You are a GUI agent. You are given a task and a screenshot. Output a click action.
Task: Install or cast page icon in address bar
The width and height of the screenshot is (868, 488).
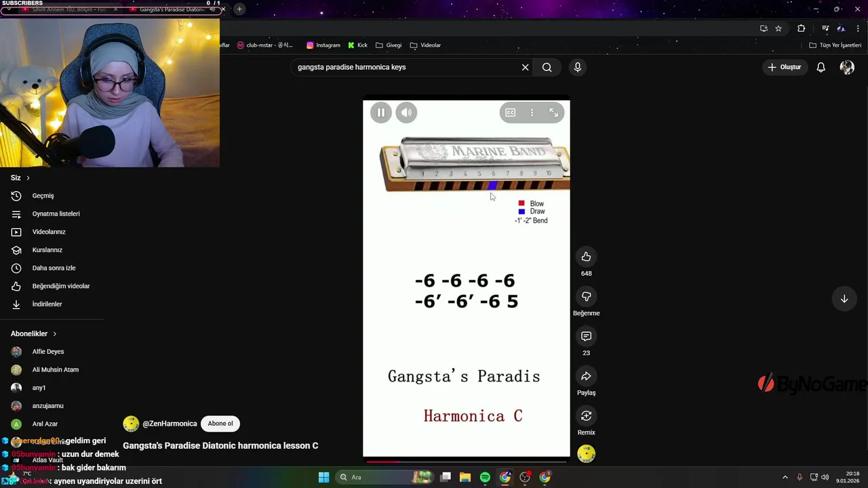coord(764,28)
